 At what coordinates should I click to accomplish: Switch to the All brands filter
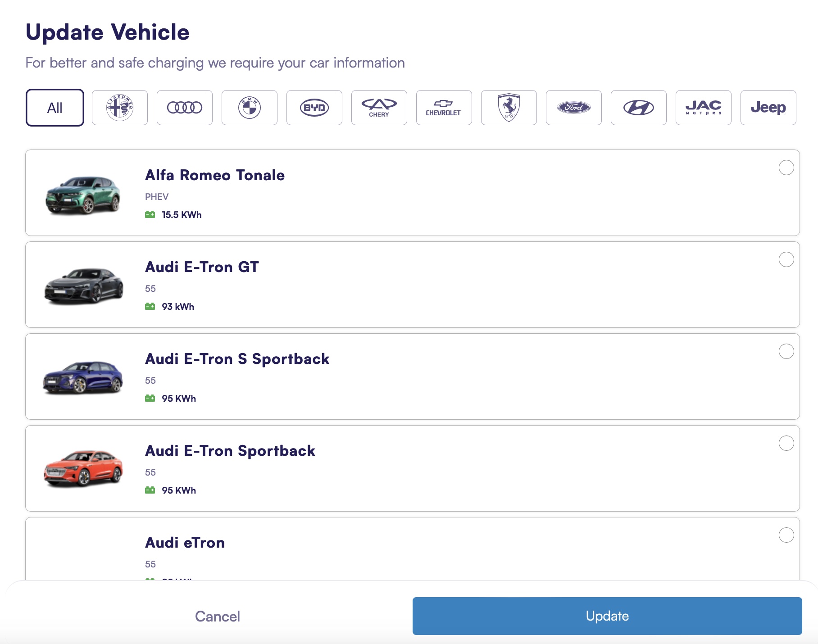pos(55,108)
